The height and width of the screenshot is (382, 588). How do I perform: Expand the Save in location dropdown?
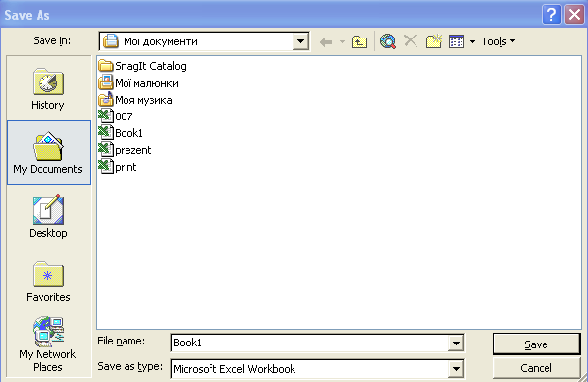tap(300, 41)
